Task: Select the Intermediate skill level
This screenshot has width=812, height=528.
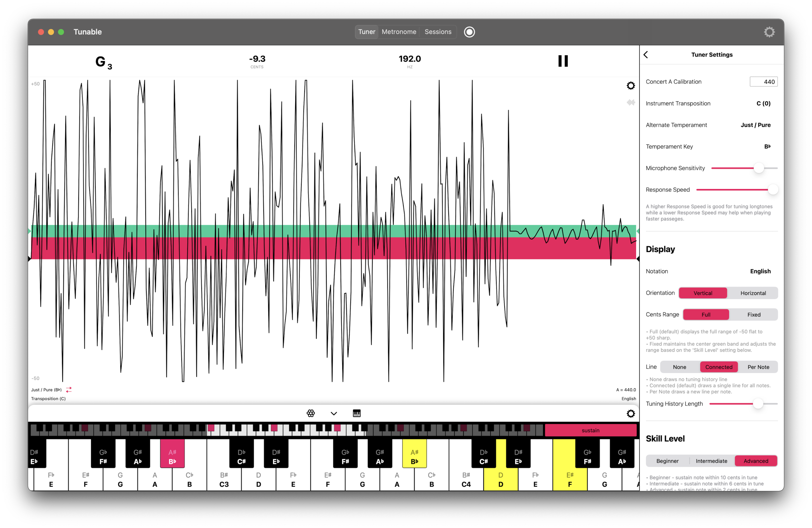Action: point(711,460)
